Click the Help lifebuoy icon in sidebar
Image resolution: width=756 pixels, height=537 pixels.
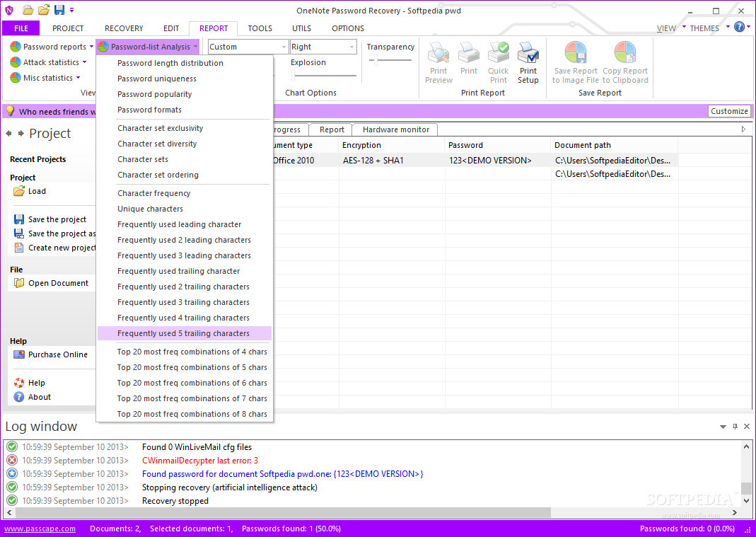click(x=19, y=383)
